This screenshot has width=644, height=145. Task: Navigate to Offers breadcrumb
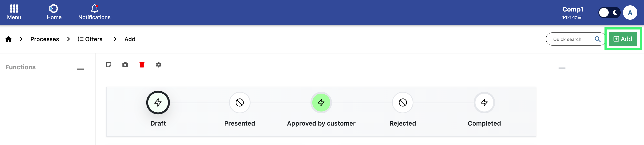[x=90, y=39]
